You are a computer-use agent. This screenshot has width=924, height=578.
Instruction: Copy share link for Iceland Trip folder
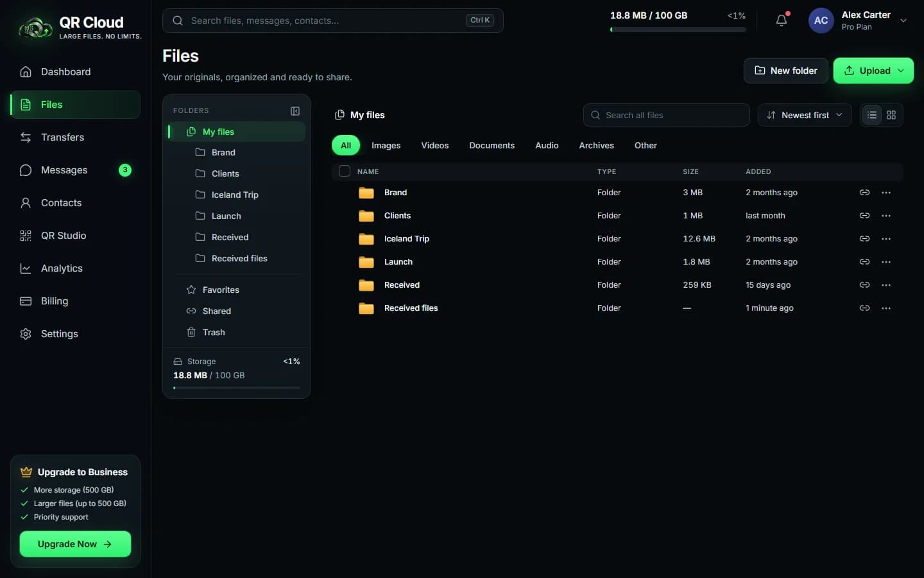coord(864,239)
